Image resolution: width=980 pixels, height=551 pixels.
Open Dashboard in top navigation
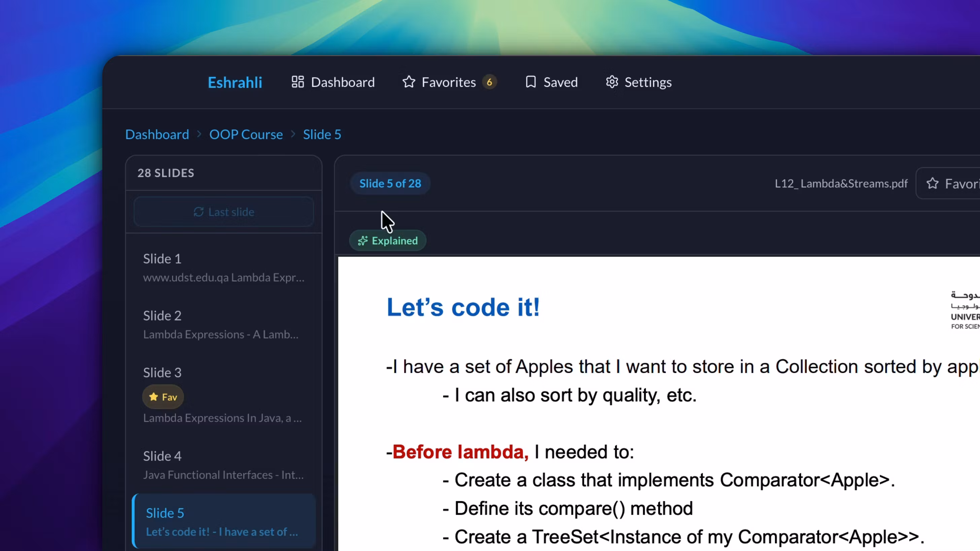(333, 82)
